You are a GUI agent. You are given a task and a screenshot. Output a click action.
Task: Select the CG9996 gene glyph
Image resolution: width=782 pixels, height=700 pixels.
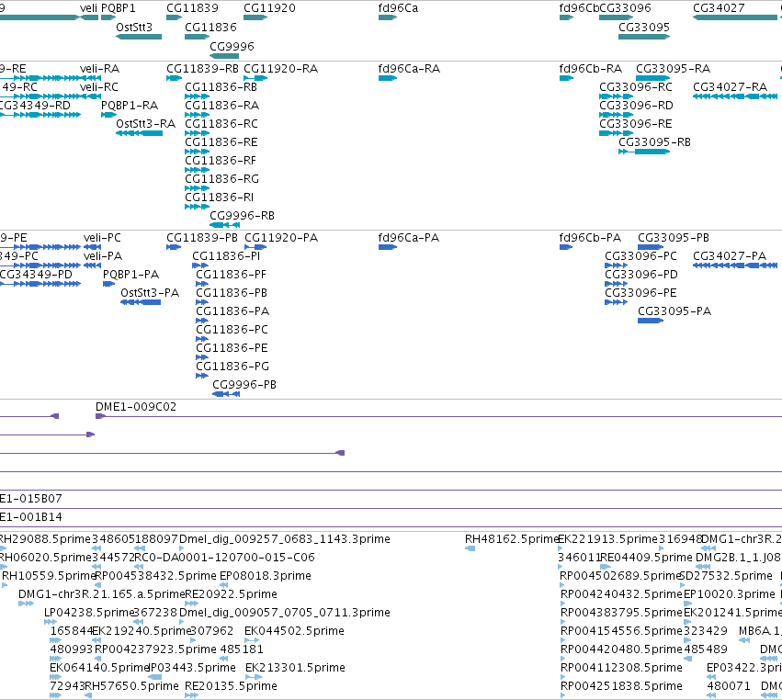click(x=224, y=56)
